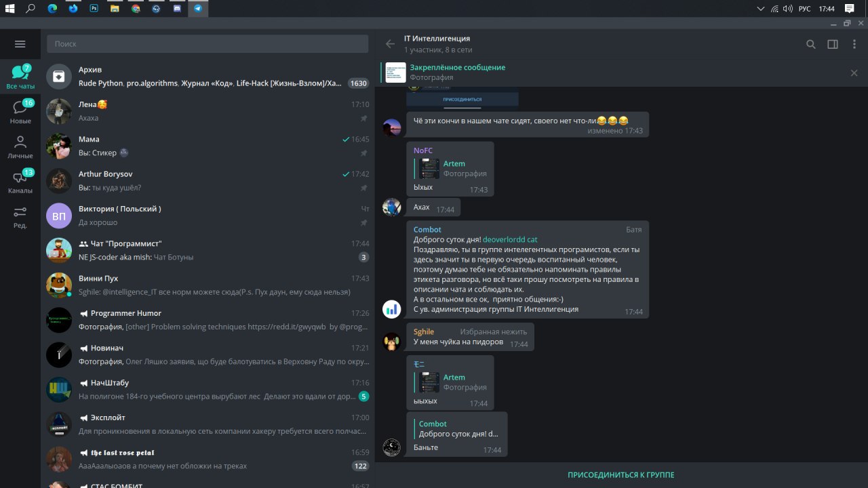868x488 pixels.
Task: Open the Ред. folder editor
Action: click(20, 217)
